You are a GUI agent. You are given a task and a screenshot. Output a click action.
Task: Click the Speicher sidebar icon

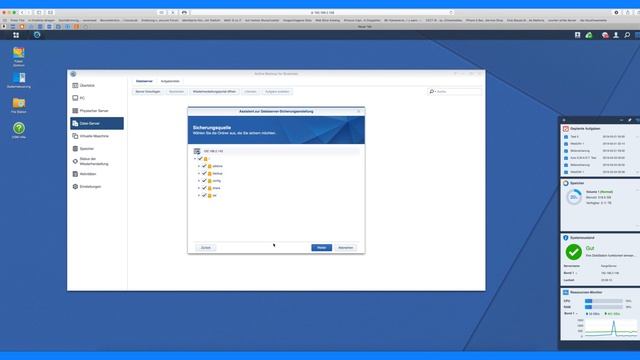coord(75,149)
